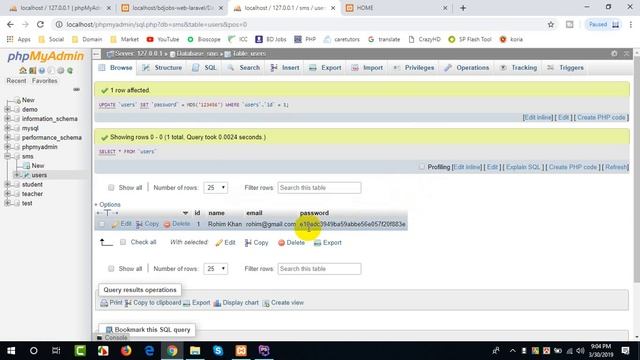640x360 pixels.
Task: Click lower Search this table field
Action: (319, 269)
